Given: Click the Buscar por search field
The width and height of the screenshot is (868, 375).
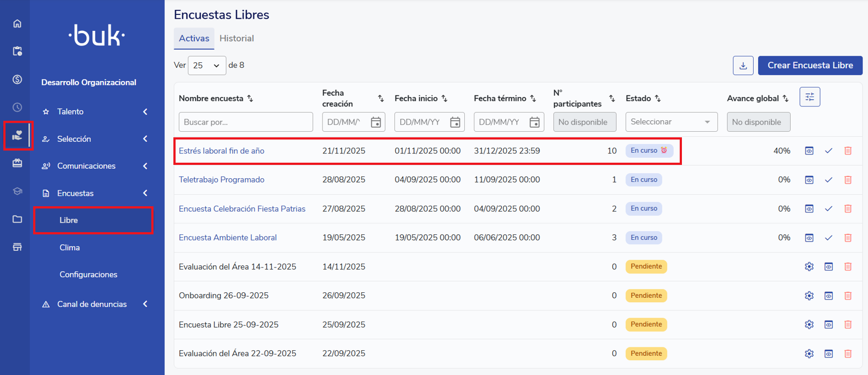Looking at the screenshot, I should click(x=246, y=122).
